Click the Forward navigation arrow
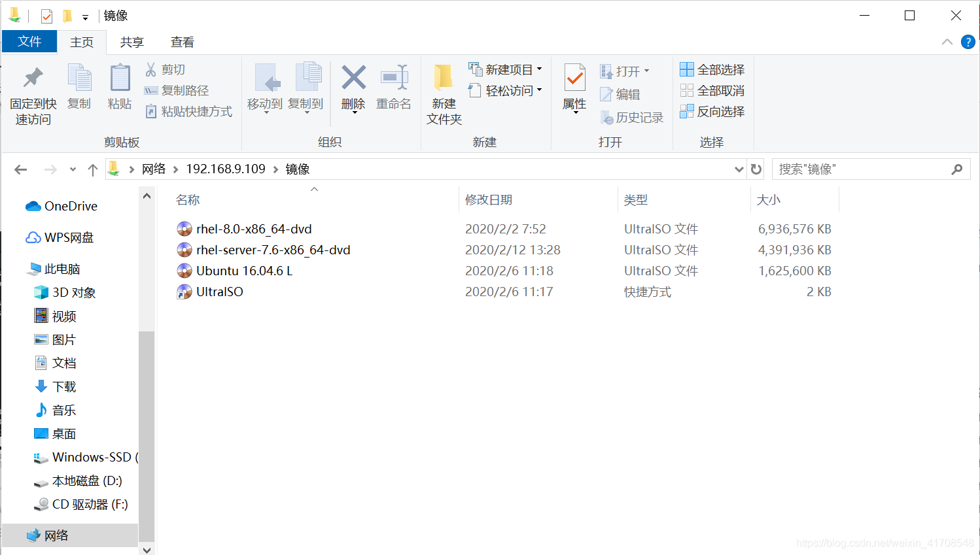Screen dimensions: 980x555 50,170
